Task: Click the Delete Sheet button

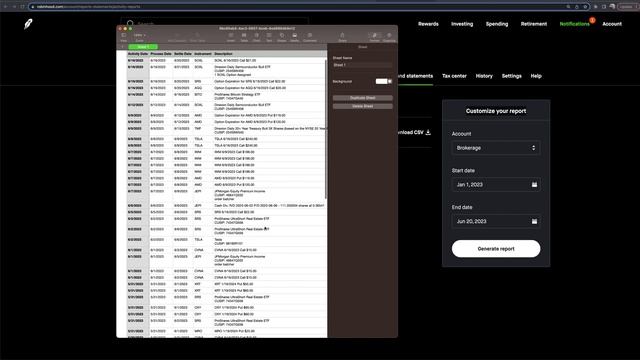Action: point(362,106)
